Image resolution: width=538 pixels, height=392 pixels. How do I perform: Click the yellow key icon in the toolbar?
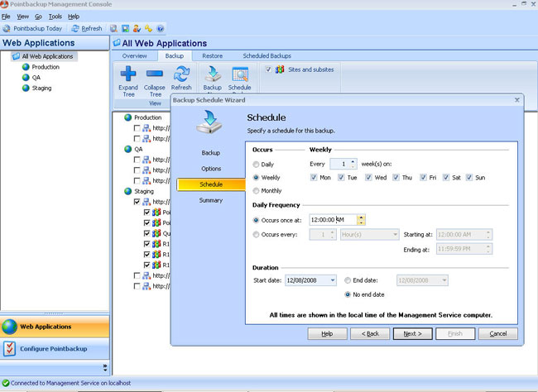pos(148,28)
